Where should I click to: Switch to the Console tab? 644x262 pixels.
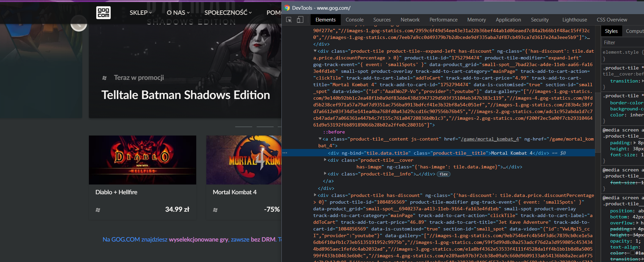coord(355,20)
